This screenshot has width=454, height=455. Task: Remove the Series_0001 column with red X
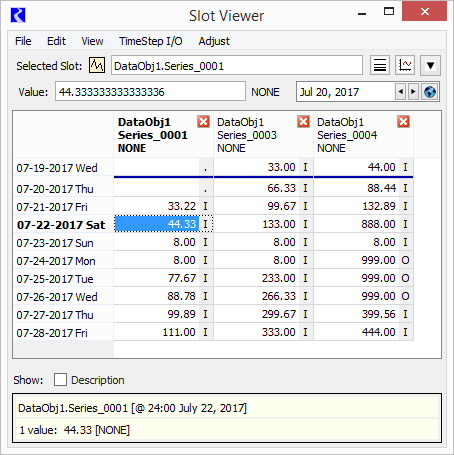tap(203, 122)
